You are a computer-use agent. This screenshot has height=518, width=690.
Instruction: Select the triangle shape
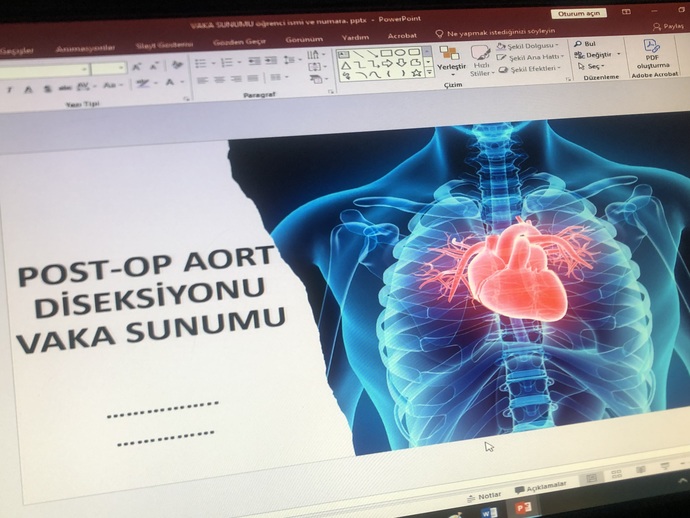click(346, 66)
